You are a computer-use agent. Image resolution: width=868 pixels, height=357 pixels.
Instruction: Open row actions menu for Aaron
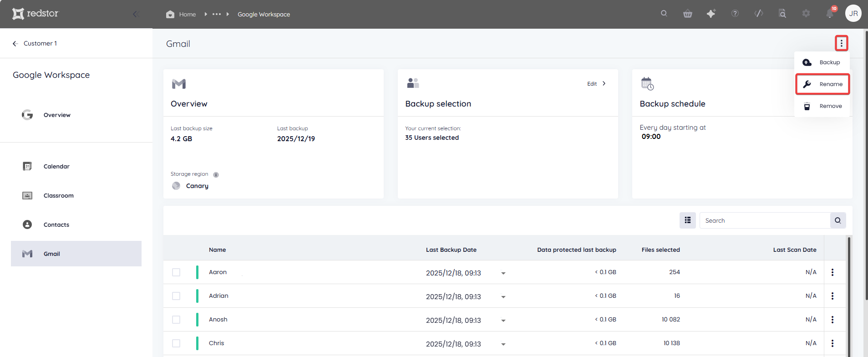pos(832,272)
